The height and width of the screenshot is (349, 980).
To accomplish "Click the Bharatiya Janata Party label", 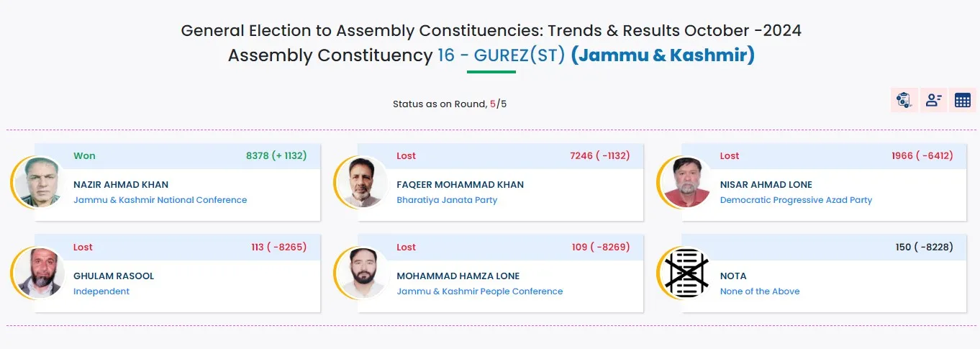I will tap(447, 200).
